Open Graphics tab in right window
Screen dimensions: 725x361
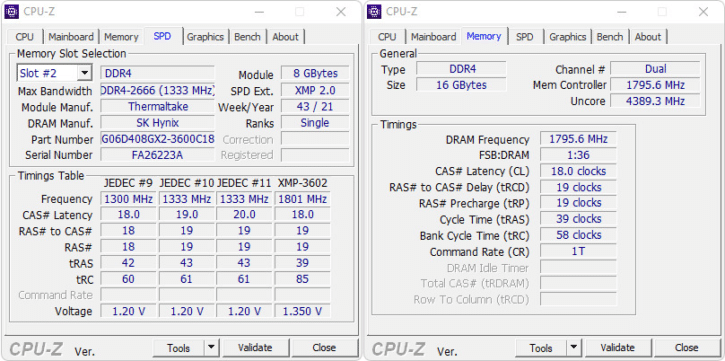click(568, 37)
